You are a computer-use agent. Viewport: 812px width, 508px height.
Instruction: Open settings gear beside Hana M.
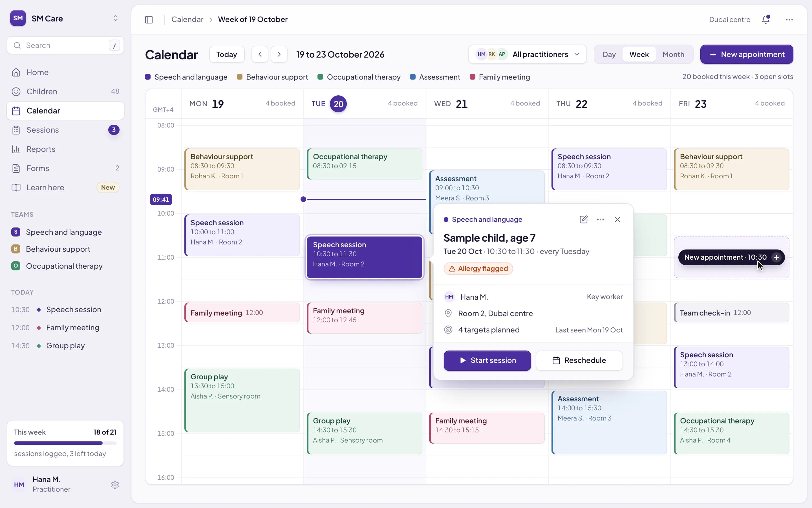[x=115, y=485]
